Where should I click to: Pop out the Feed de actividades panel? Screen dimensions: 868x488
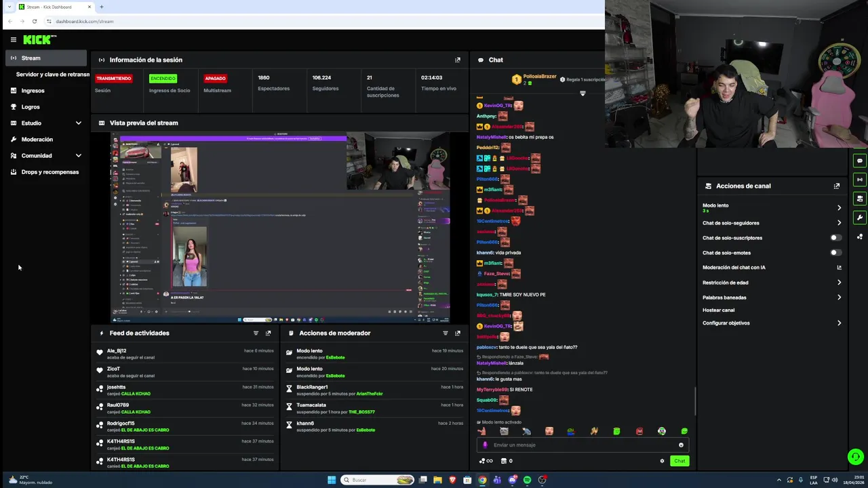268,333
